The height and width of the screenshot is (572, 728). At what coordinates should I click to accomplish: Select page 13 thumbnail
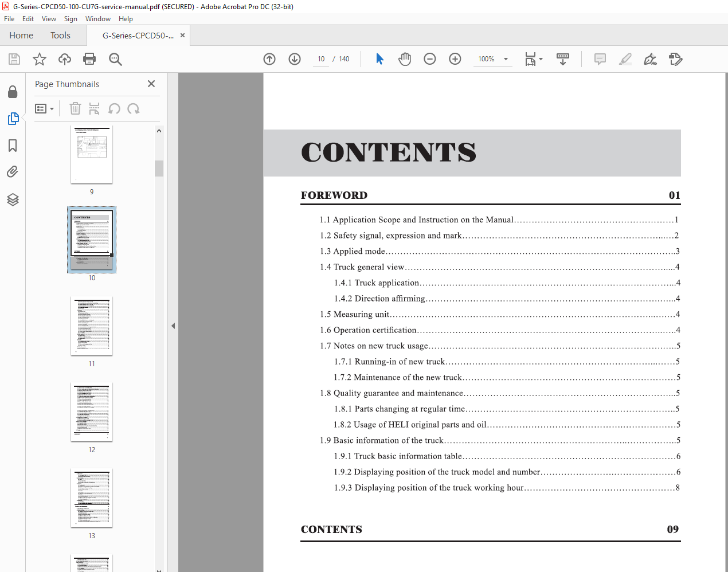92,497
